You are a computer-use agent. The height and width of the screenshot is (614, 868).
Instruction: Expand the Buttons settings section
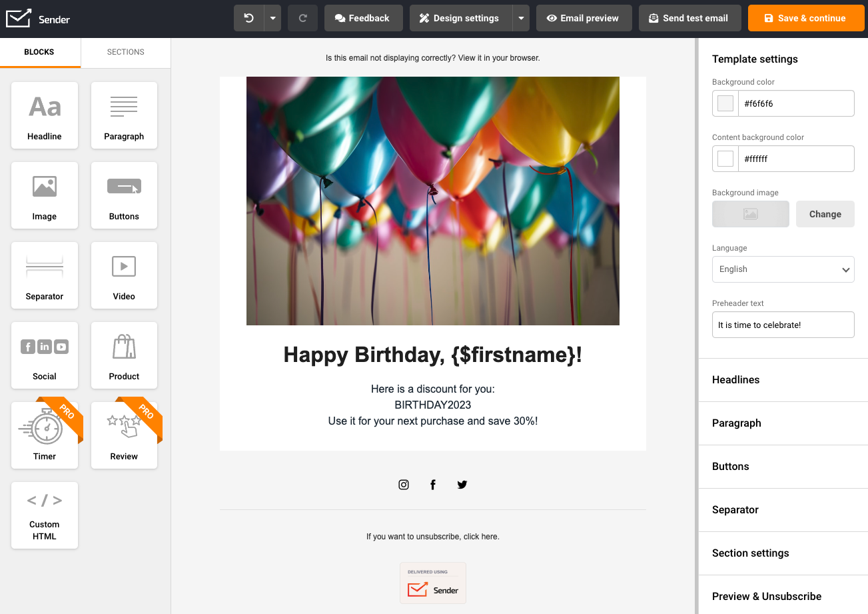tap(783, 467)
